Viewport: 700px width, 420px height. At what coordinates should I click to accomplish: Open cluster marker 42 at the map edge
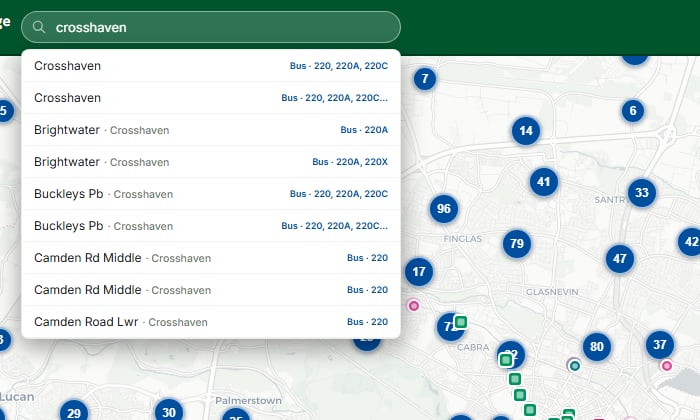[690, 241]
